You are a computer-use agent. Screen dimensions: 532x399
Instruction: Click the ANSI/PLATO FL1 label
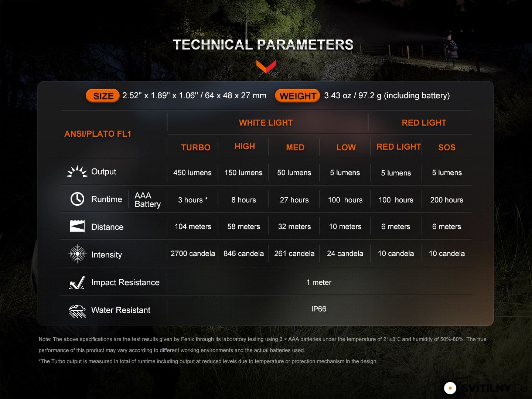[98, 134]
